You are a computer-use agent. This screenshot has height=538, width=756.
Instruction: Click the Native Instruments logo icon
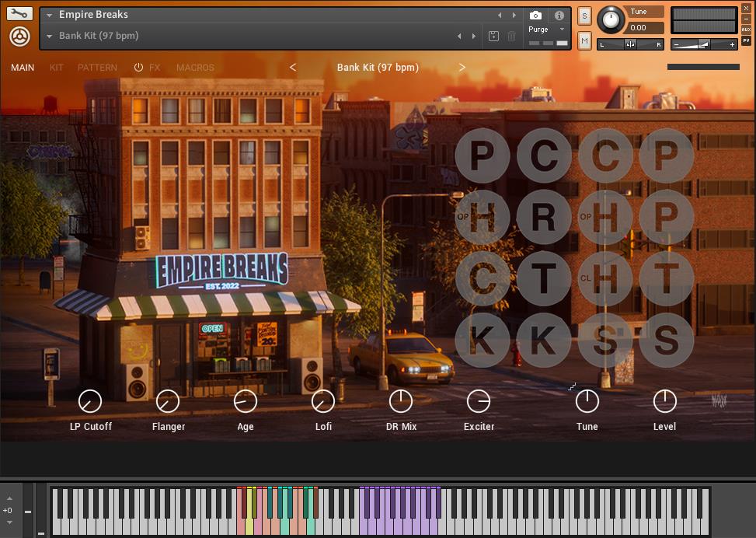[19, 37]
